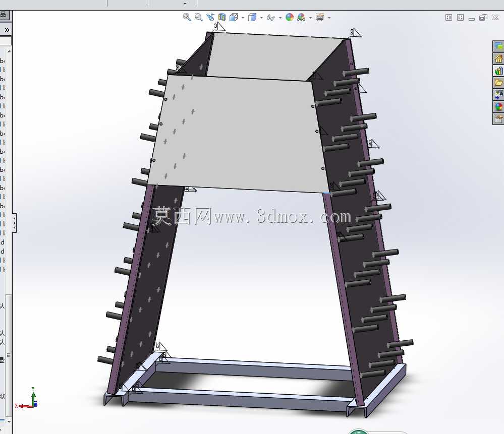Screen dimensions: 504x434
Task: Open Edit Appearance color sphere in toolbar
Action: [x=290, y=17]
